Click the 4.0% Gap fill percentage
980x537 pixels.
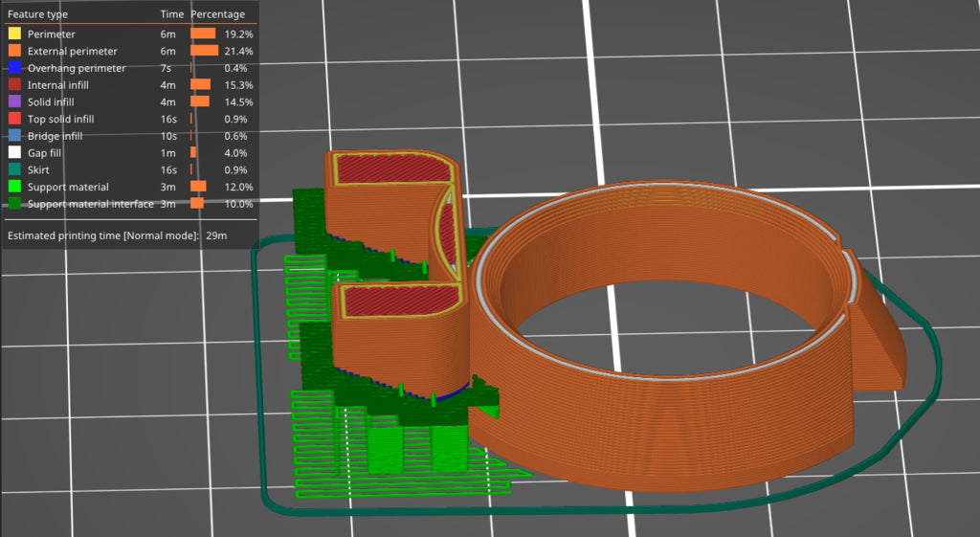235,153
